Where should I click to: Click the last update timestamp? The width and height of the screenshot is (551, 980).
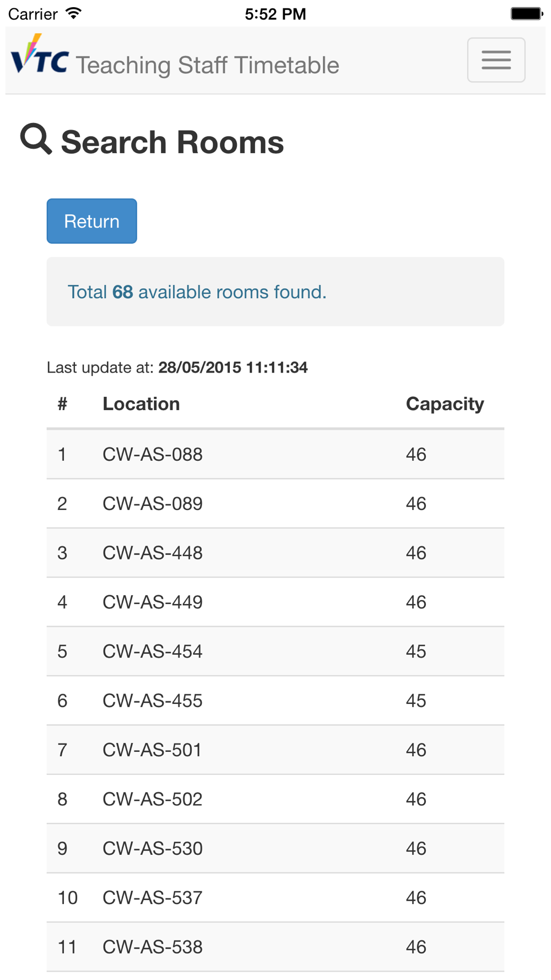(233, 368)
